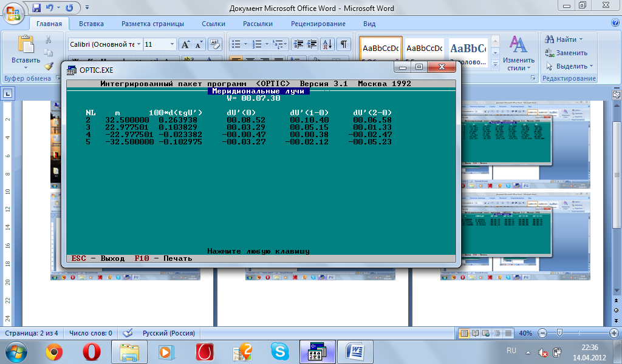Apply numbered list

click(258, 44)
